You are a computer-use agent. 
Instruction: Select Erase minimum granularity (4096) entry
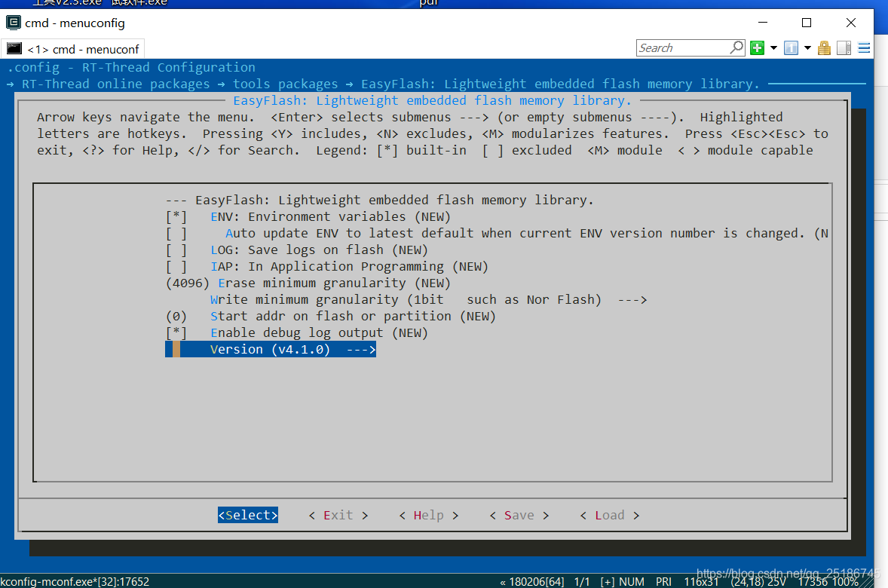pos(308,283)
